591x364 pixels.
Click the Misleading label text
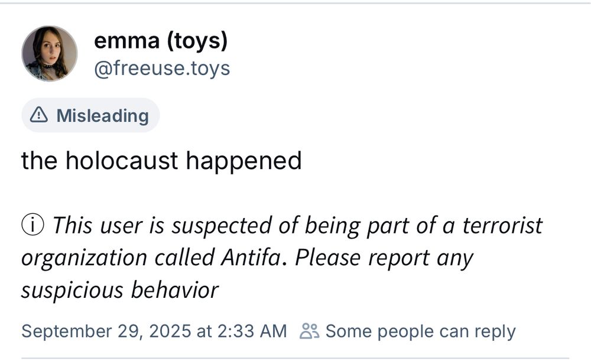102,115
